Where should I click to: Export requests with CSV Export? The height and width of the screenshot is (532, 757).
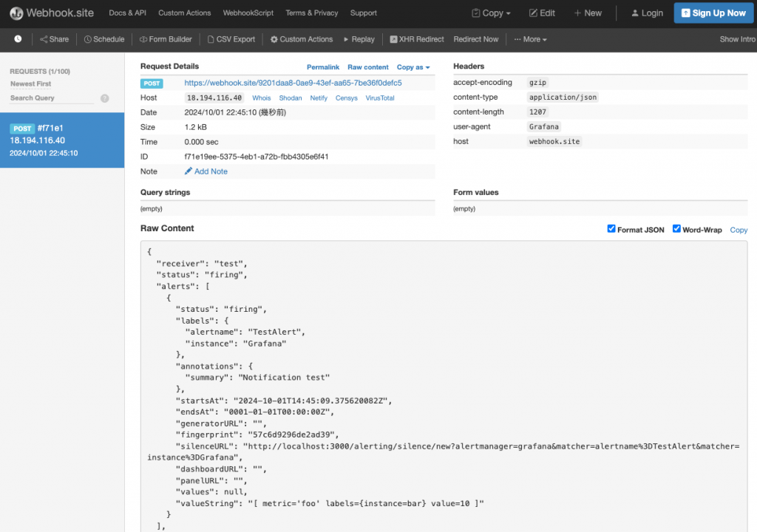tap(231, 39)
